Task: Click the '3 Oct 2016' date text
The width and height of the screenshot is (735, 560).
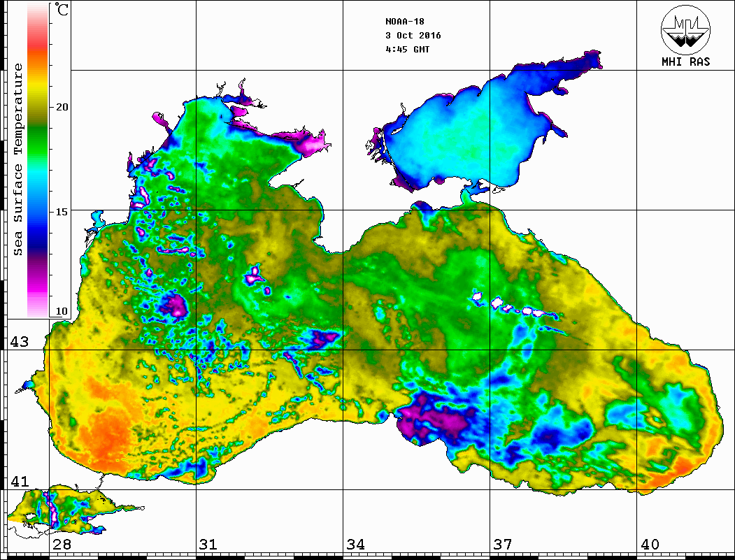Action: point(413,36)
